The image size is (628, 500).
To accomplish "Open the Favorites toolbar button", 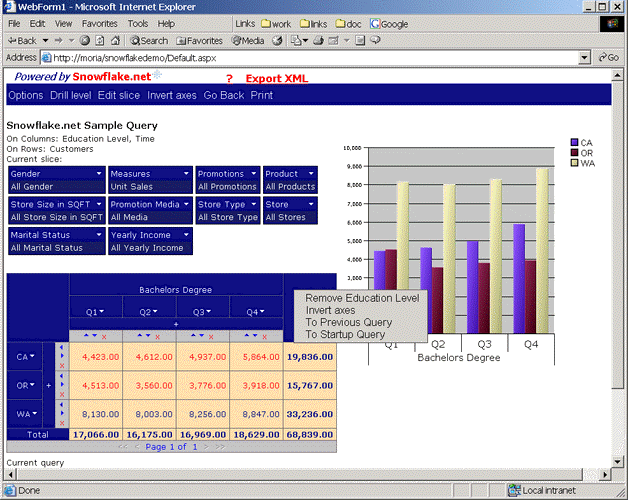I will pyautogui.click(x=199, y=40).
